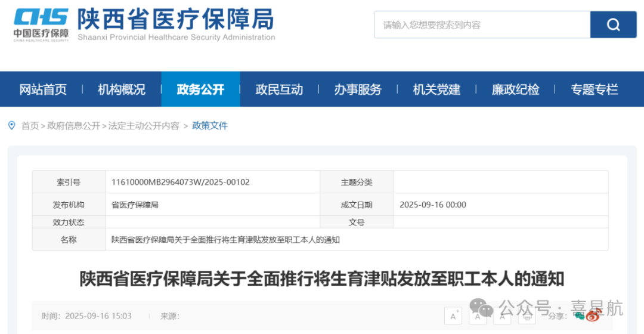Decrease font size with the A- button

tap(502, 316)
